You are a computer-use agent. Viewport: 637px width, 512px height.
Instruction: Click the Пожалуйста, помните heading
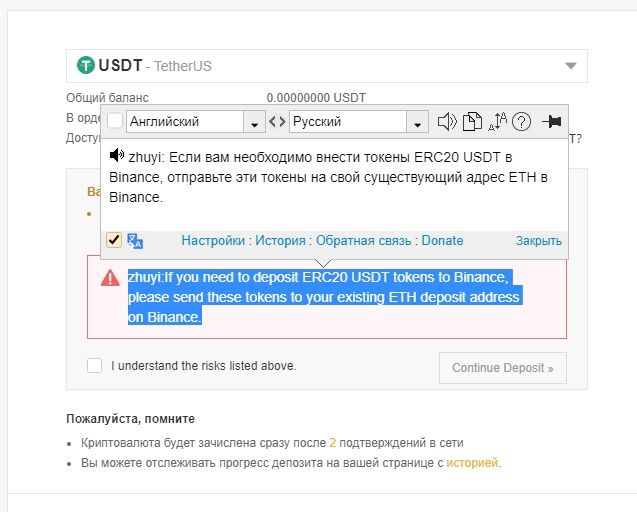tap(130, 419)
